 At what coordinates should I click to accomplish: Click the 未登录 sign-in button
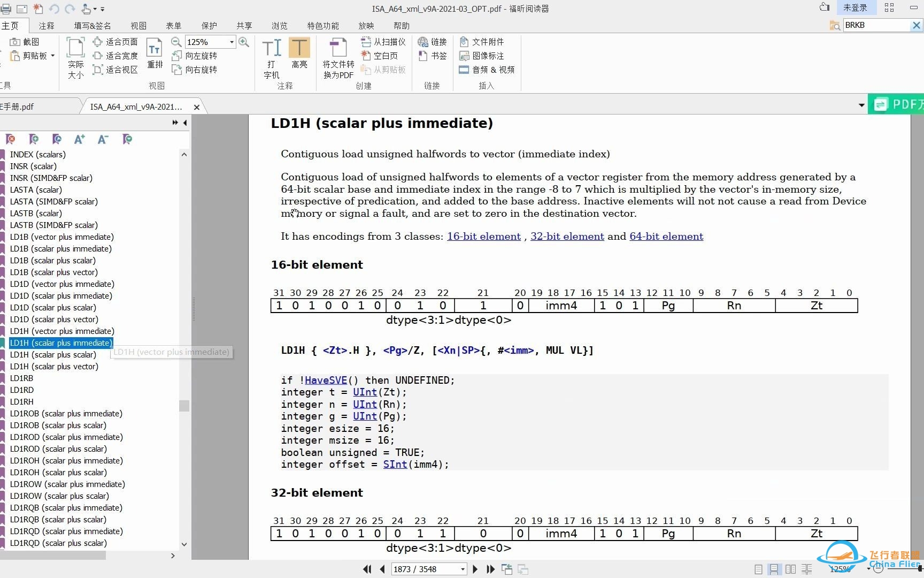(x=855, y=7)
